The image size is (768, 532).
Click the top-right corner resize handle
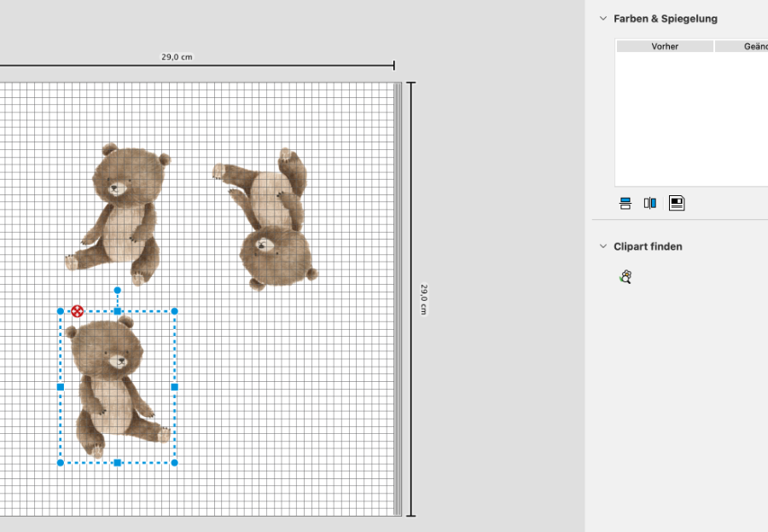click(x=175, y=311)
